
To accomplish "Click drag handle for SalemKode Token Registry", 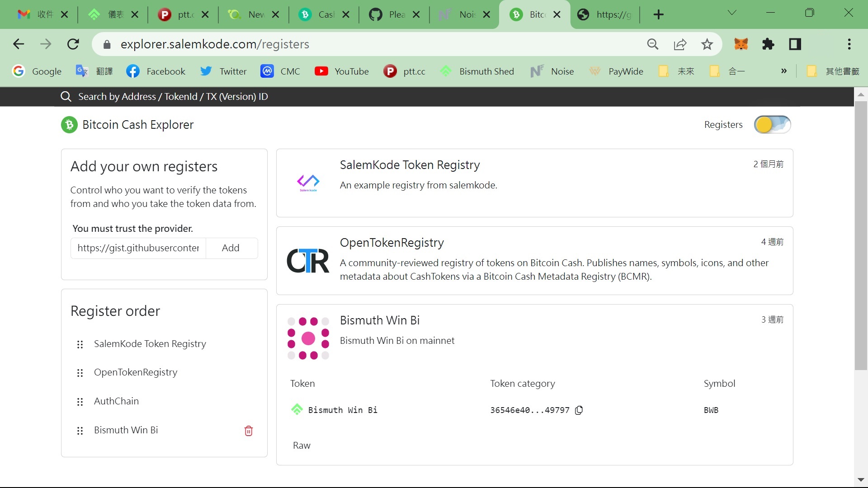I will (80, 345).
